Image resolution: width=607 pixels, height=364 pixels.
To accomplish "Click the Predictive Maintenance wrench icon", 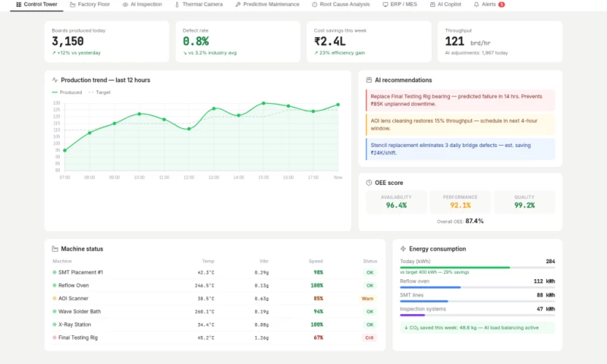I will 237,5.
